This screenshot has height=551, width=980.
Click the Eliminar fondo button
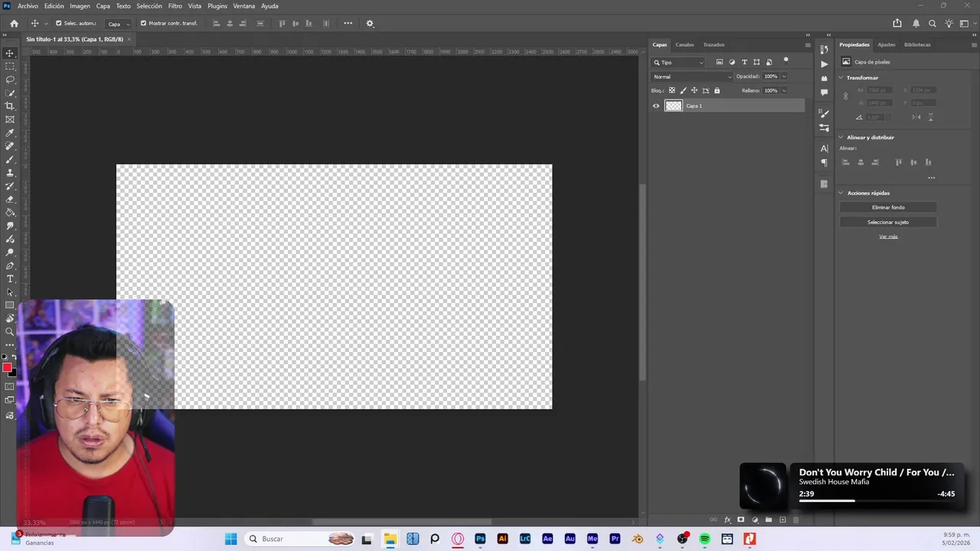pos(888,207)
